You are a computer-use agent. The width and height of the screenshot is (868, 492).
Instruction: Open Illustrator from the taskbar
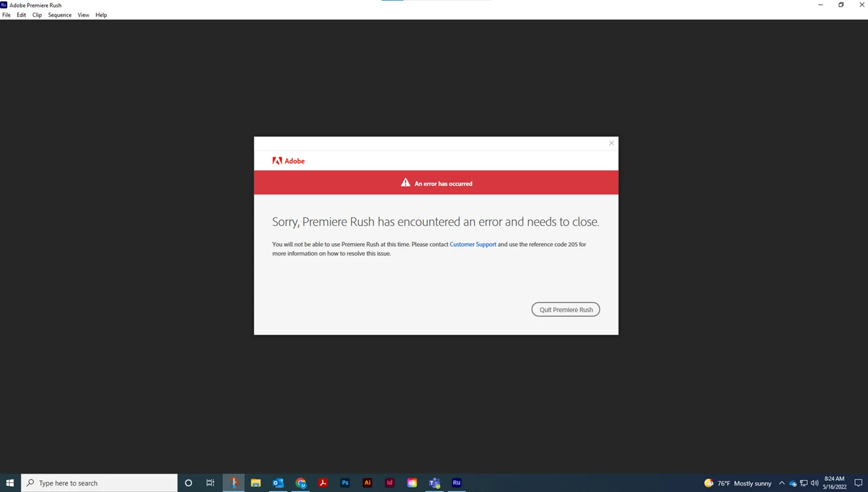click(x=368, y=483)
